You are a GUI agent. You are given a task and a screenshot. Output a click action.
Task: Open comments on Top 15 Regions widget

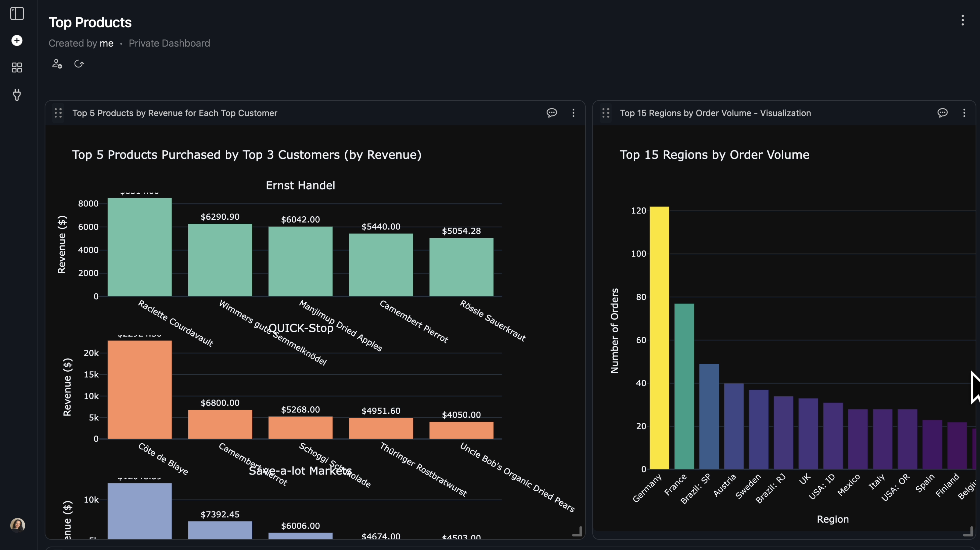[942, 113]
